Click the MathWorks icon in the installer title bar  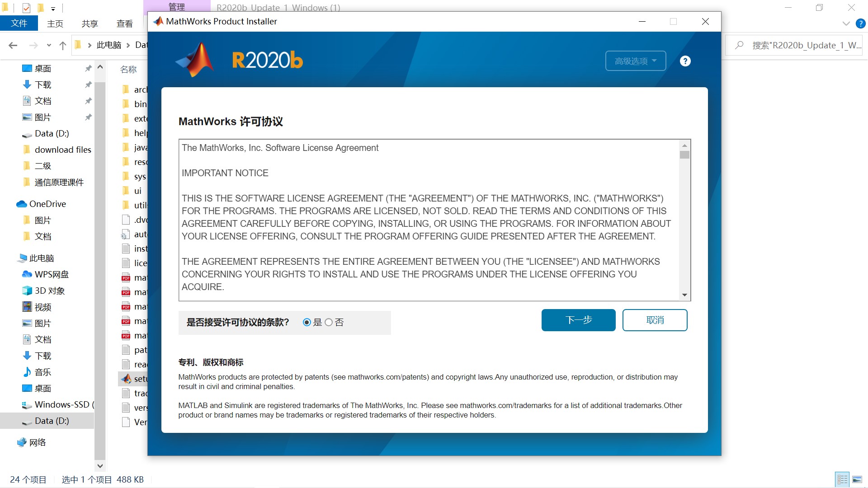click(x=158, y=21)
